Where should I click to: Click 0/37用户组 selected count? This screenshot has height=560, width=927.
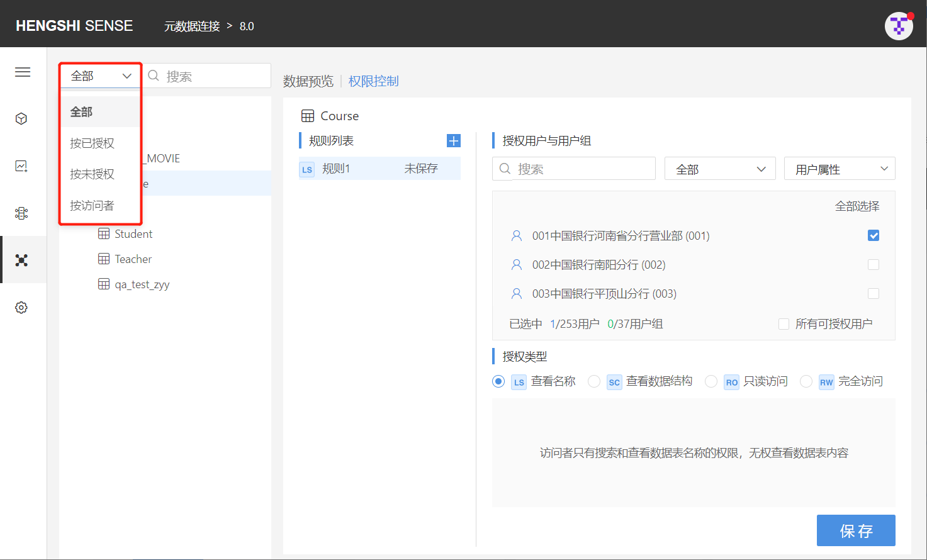point(635,324)
